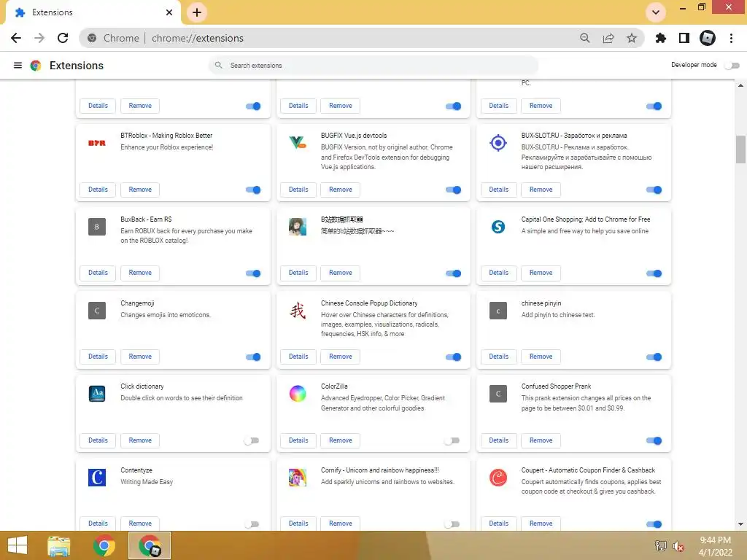Focus the Search extensions field
The height and width of the screenshot is (560, 747).
[x=373, y=65]
